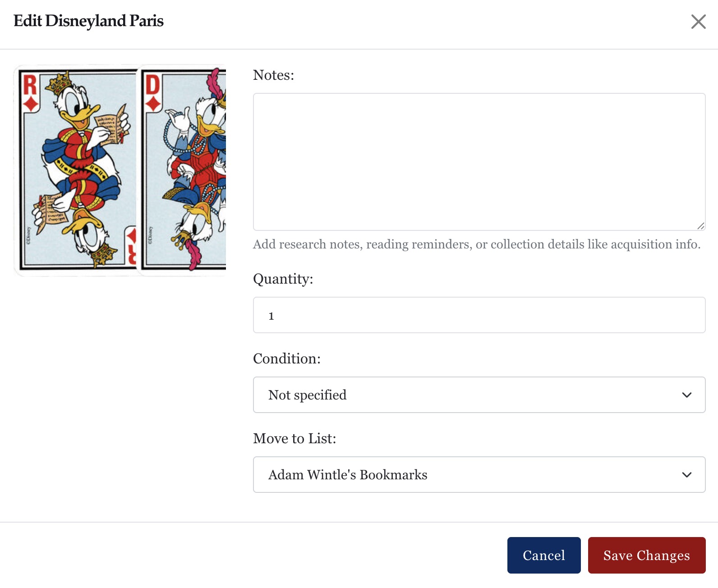Viewport: 718px width, 588px height.
Task: Open the Condition selector showing Not specified
Action: tap(479, 395)
